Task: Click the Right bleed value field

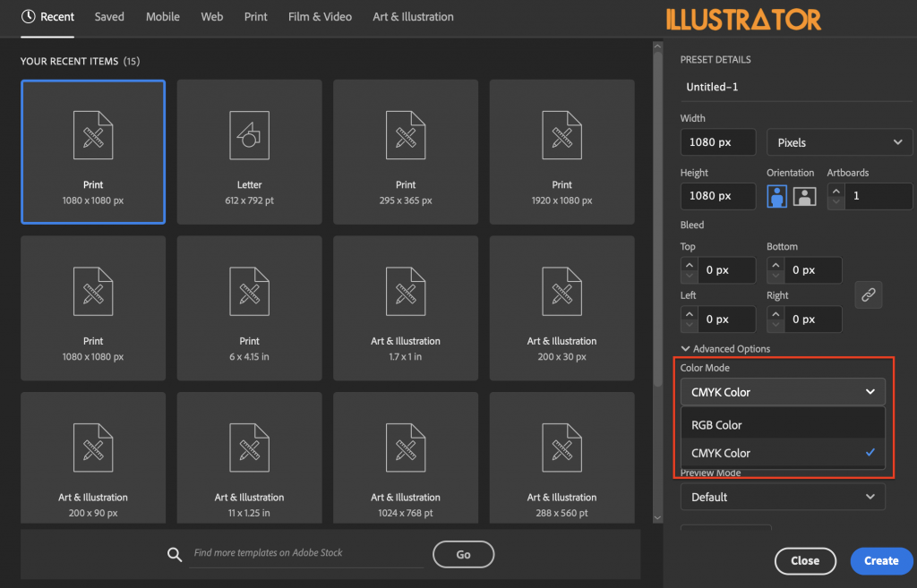Action: point(813,320)
